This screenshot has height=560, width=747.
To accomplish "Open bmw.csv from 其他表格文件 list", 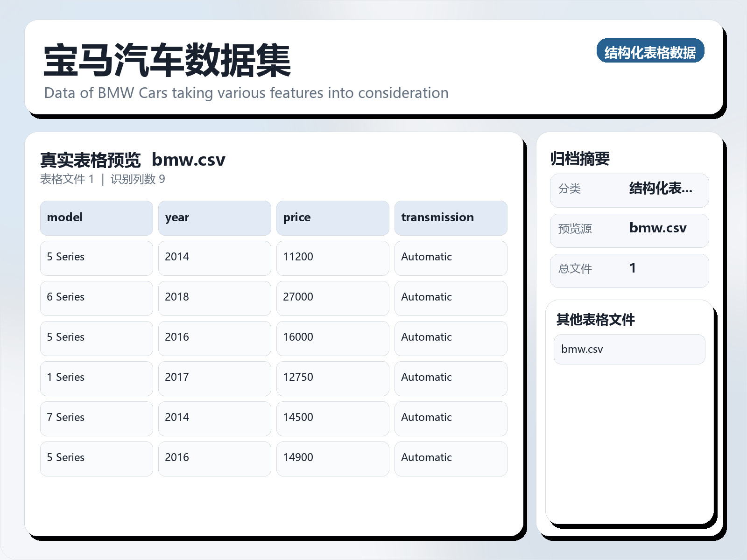I will [629, 349].
